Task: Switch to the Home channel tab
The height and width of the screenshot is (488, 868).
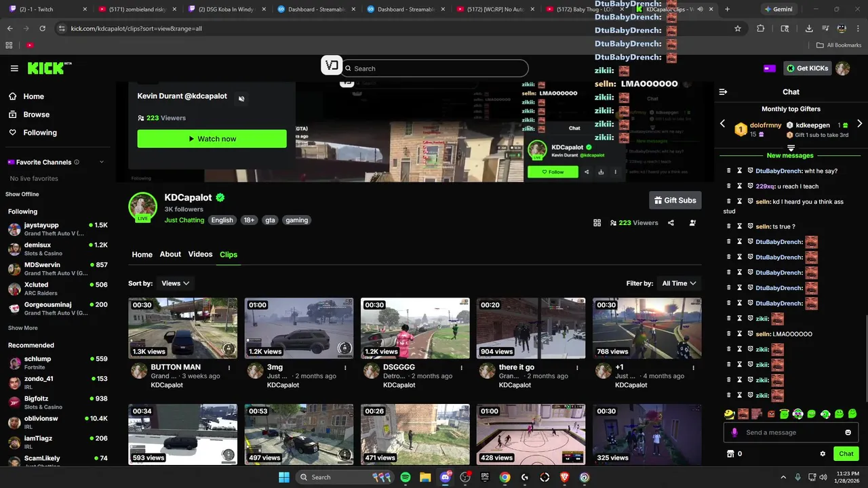Action: pos(142,255)
